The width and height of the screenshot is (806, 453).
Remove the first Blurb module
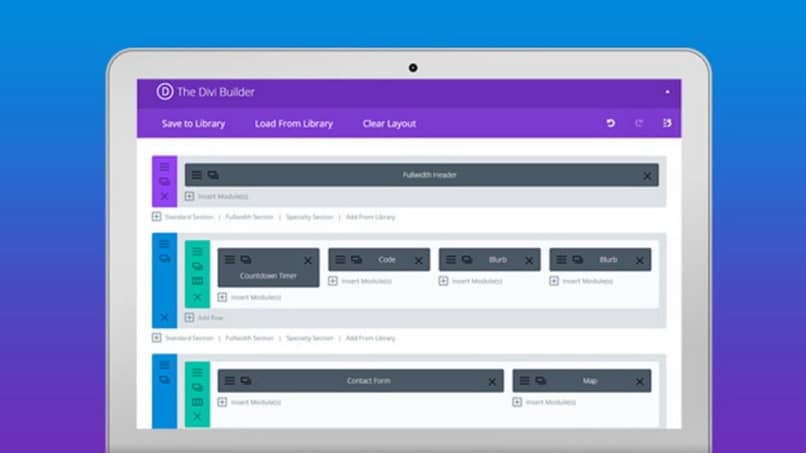[529, 261]
